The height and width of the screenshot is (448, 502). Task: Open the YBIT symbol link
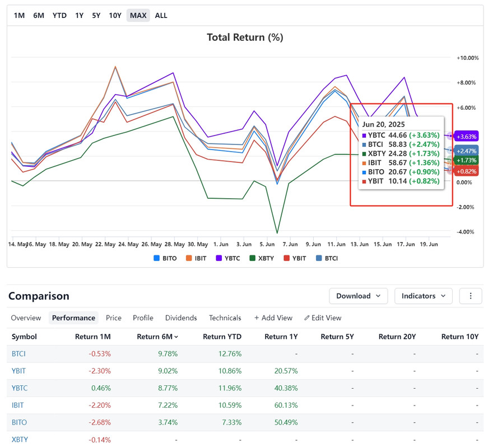(x=18, y=371)
